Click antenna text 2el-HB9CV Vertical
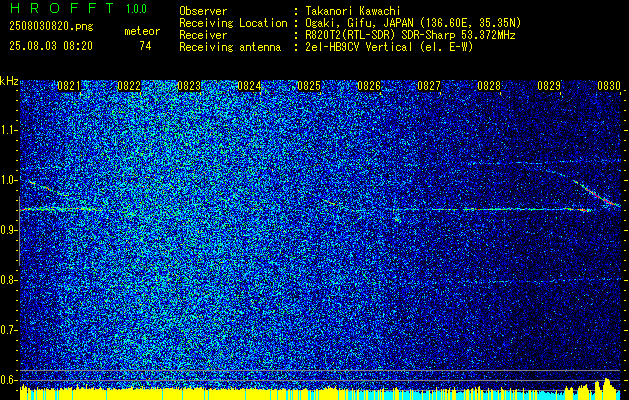Viewport: 629px width, 400px height. (x=359, y=47)
